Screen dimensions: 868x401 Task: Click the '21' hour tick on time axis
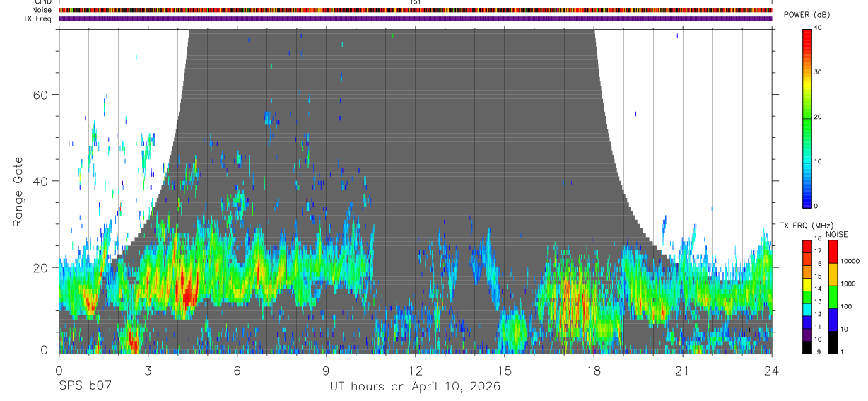pyautogui.click(x=683, y=370)
